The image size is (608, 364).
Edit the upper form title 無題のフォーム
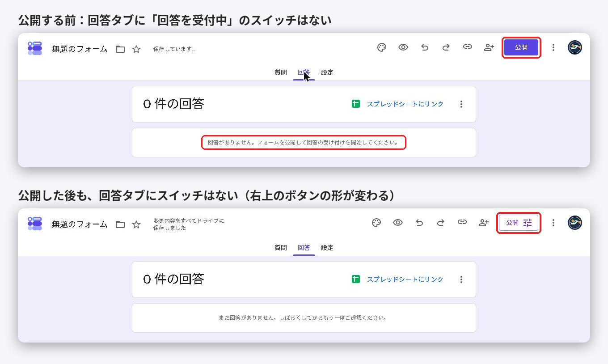pos(80,49)
